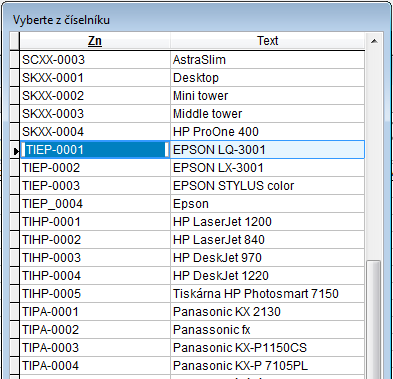Select cell TIHP-0005
Image resolution: width=393 pixels, height=379 pixels.
click(95, 294)
